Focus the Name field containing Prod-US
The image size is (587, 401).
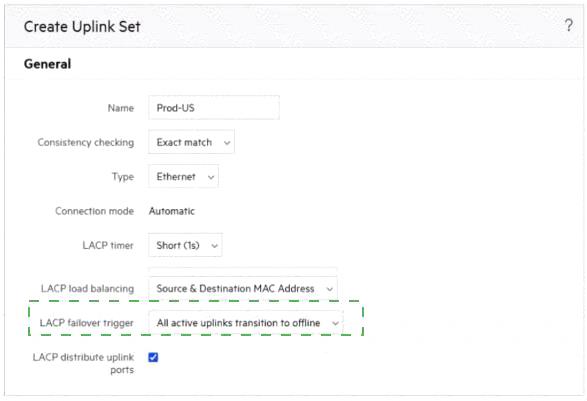214,108
